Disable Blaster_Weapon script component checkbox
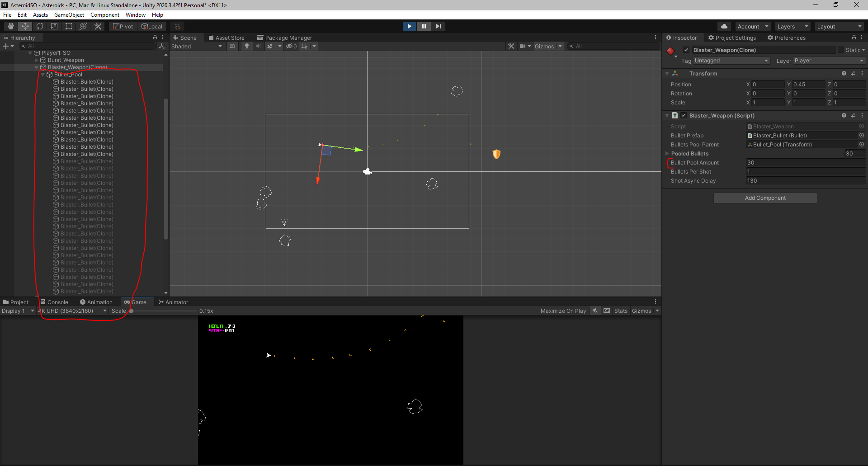Viewport: 868px width, 466px height. (x=684, y=115)
